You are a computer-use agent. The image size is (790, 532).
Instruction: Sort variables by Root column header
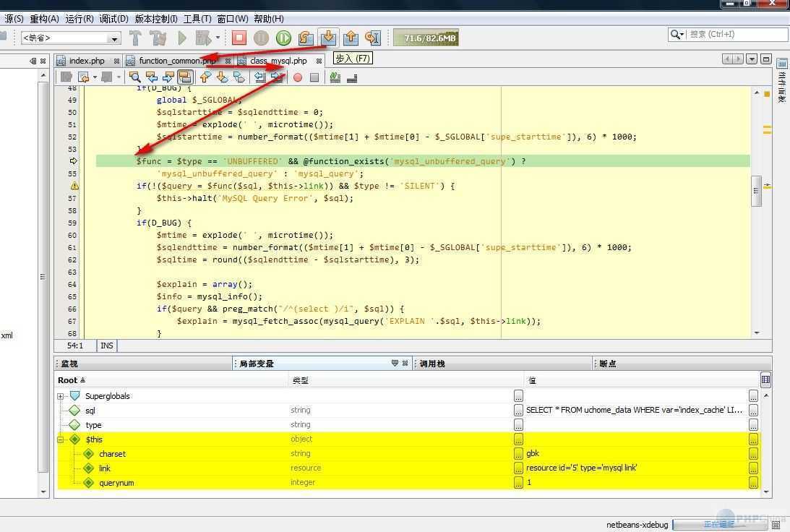tap(171, 380)
